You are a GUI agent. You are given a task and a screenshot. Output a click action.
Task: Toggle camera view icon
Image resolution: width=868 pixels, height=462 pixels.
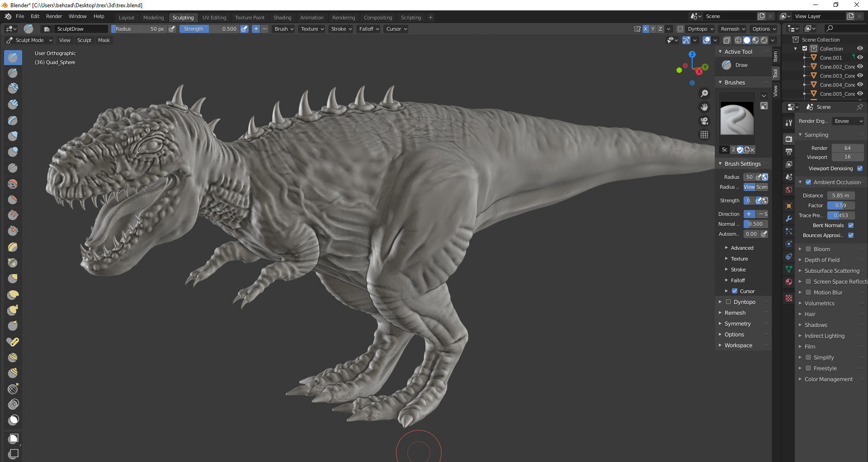(704, 121)
